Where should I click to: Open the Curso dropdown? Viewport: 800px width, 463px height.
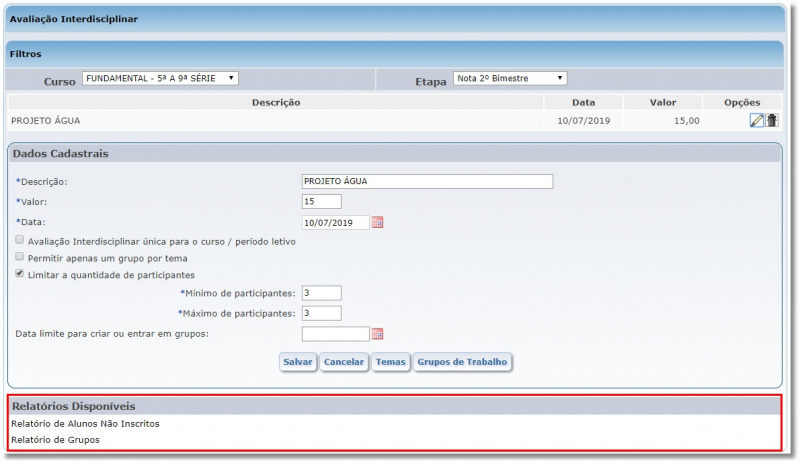coord(160,78)
